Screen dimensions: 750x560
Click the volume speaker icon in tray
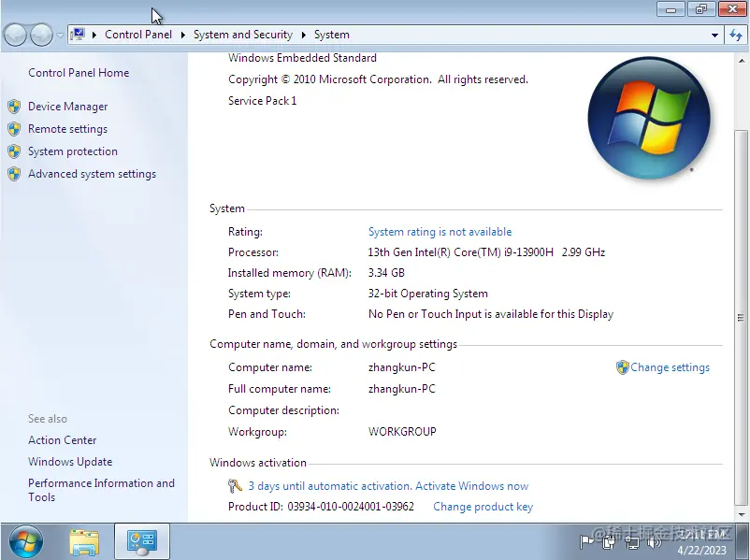click(653, 542)
